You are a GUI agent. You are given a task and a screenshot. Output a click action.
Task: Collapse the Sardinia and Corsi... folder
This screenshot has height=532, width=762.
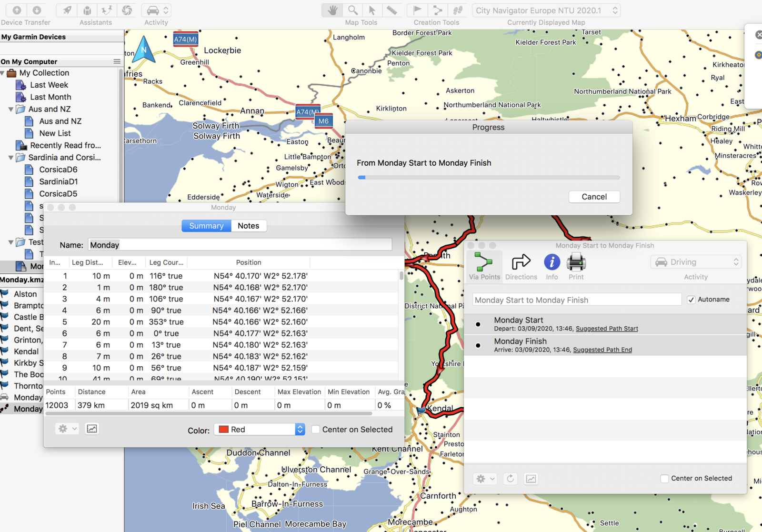[11, 158]
